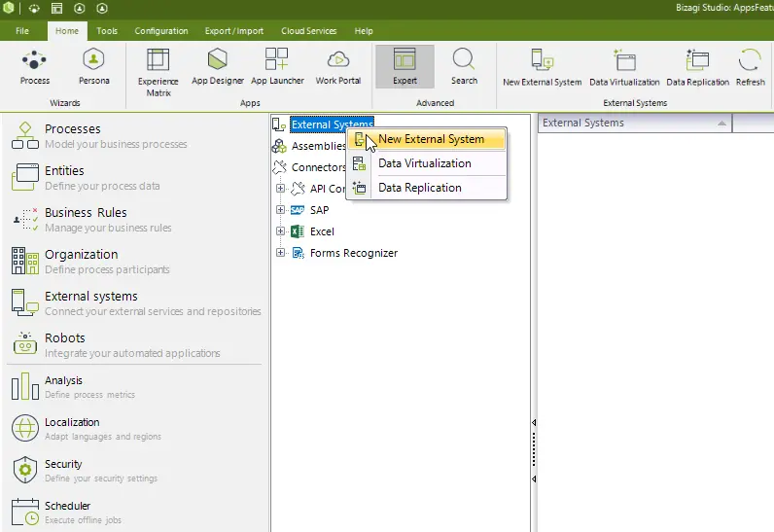Screen dimensions: 774x532
Task: Open External systems in side panel
Action: (x=136, y=303)
